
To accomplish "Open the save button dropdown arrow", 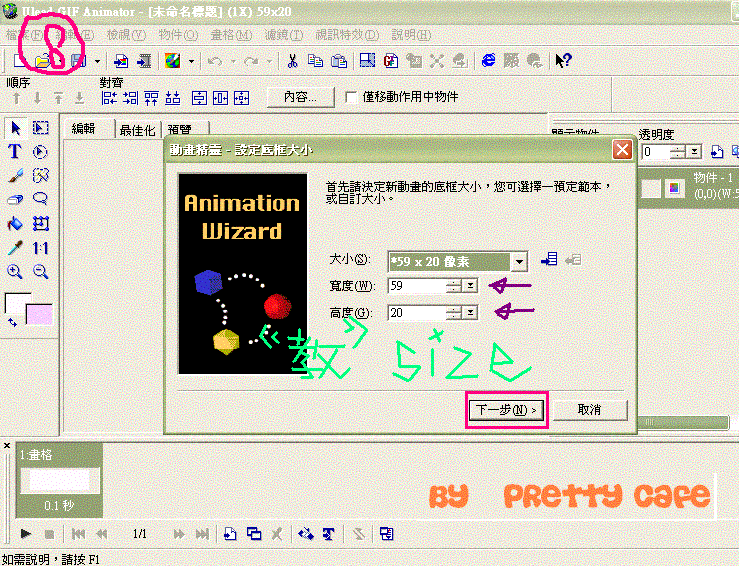I will (97, 61).
